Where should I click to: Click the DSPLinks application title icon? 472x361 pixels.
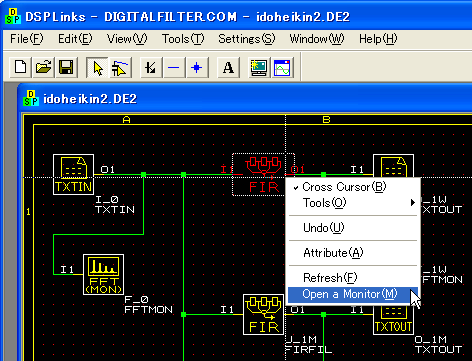(13, 16)
